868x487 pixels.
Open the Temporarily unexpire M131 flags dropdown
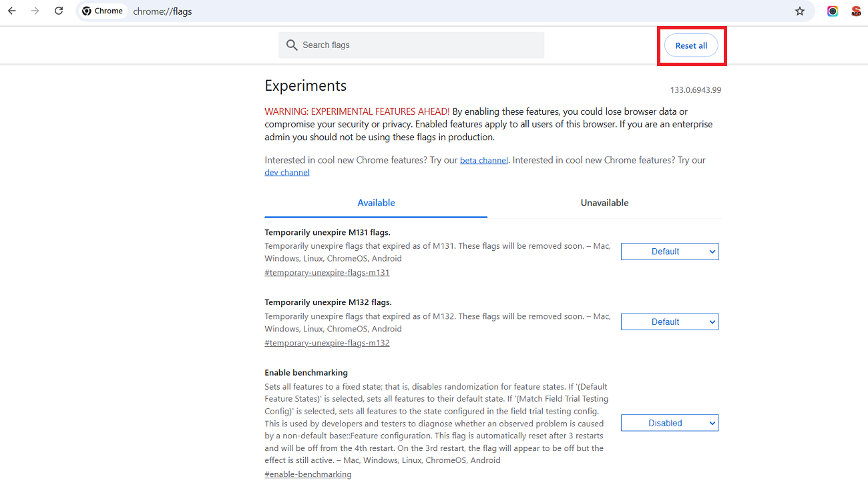669,251
